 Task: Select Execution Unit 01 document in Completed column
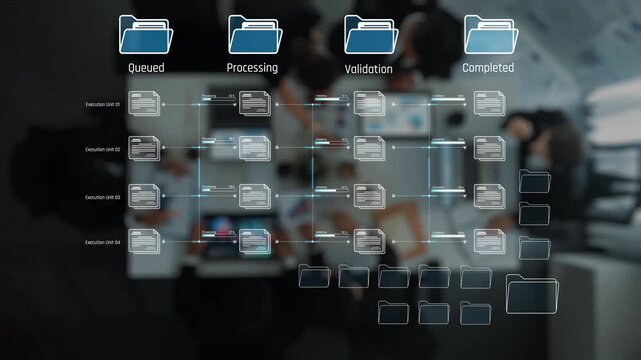pos(490,103)
